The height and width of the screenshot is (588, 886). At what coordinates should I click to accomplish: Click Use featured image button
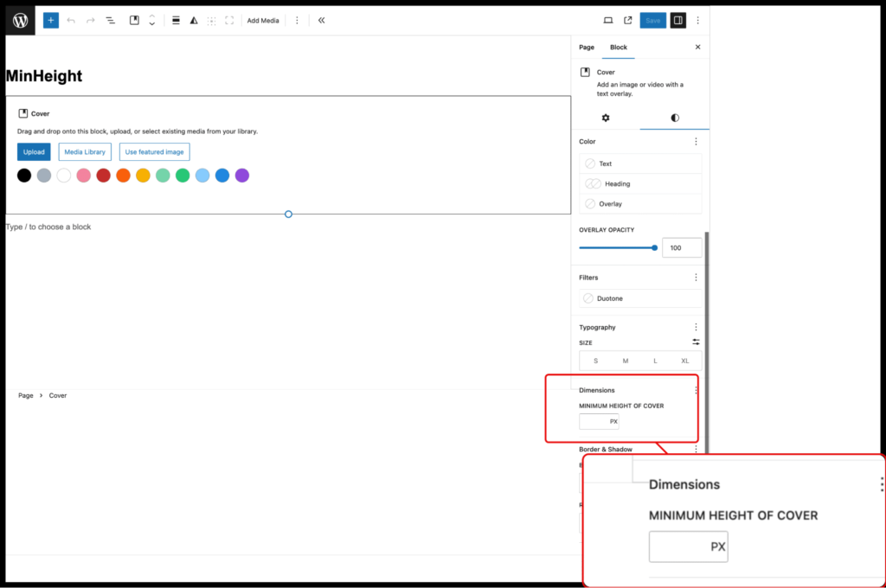154,152
